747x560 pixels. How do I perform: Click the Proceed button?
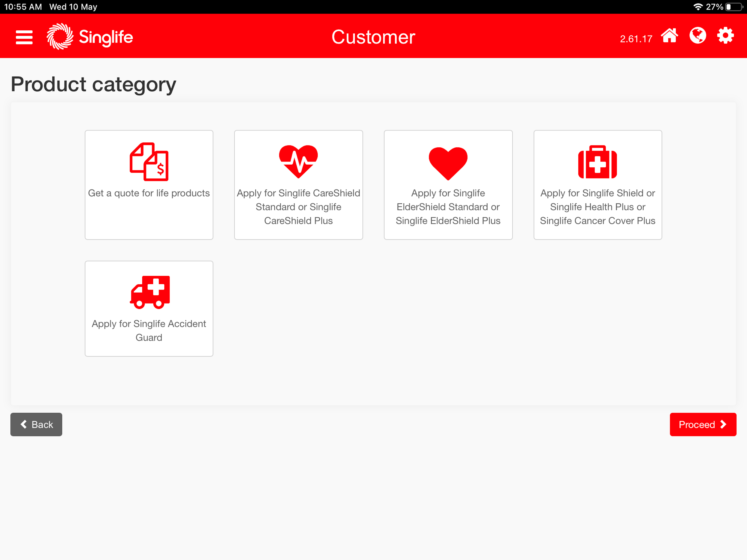point(703,424)
